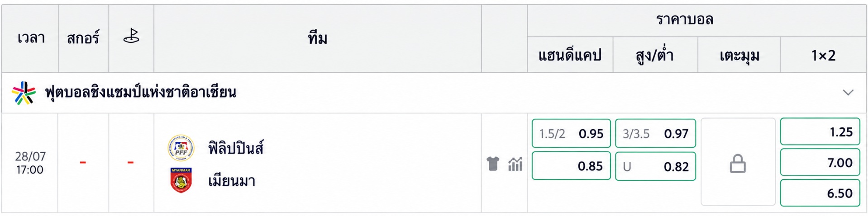This screenshot has width=868, height=216.
Task: Click the corner flag column icon
Action: [x=131, y=36]
